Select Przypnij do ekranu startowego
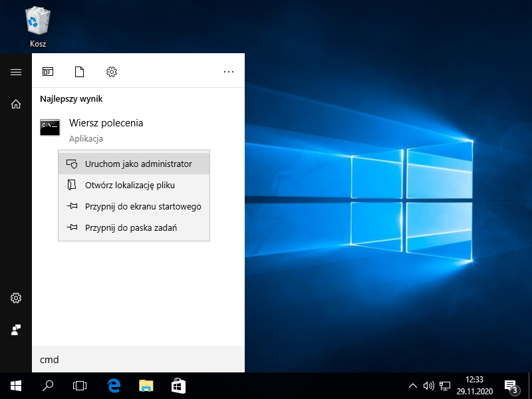 pos(142,206)
